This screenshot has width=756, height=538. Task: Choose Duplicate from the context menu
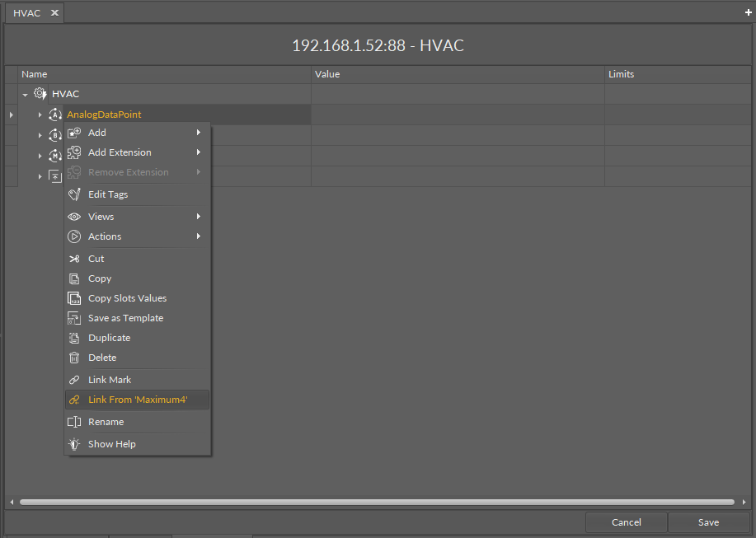138,338
